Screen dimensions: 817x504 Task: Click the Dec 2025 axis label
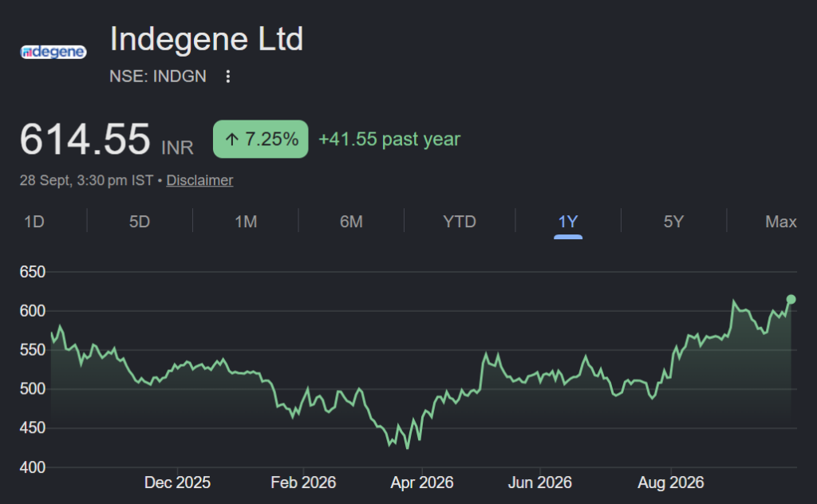tap(177, 482)
